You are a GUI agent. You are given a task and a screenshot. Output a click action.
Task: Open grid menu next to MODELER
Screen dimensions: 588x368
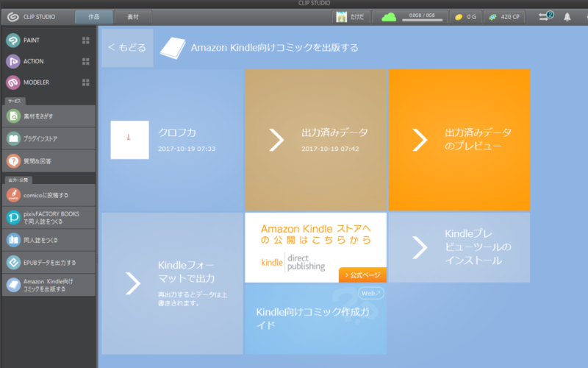click(85, 82)
